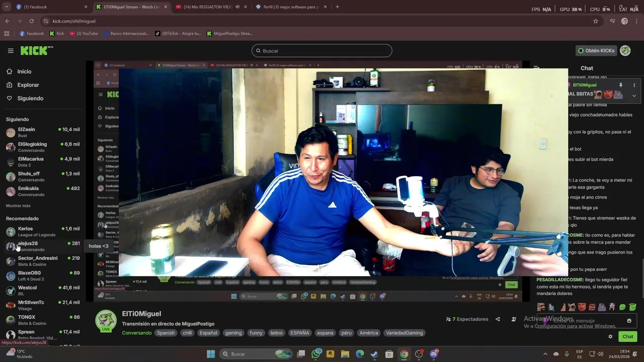Open recommended channel Sector_Andresini
The image size is (644, 362).
click(43, 261)
